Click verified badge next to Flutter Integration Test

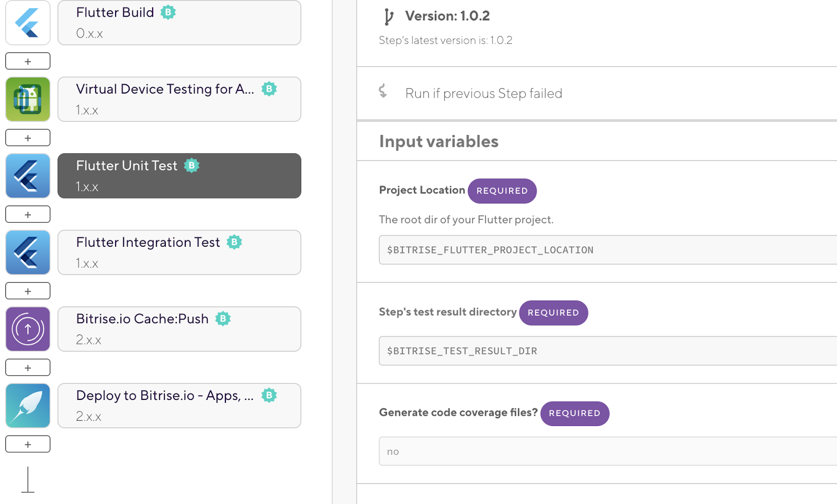tap(234, 242)
